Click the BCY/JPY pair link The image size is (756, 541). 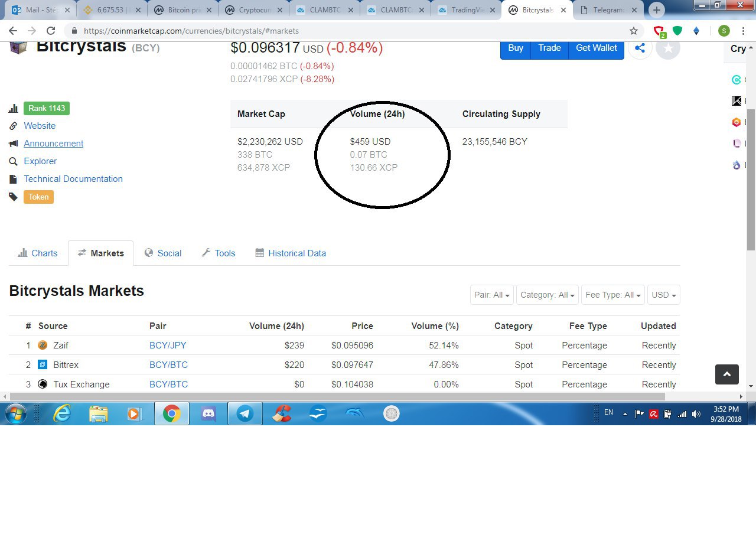168,345
